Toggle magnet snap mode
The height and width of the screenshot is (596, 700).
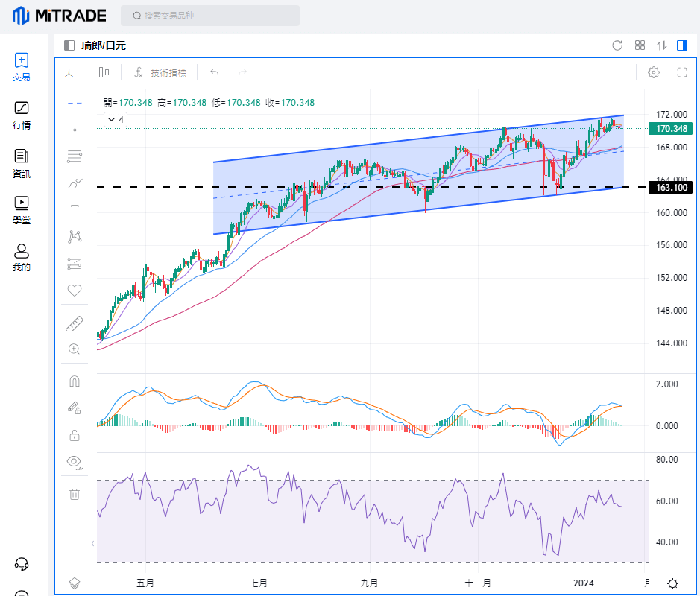point(75,381)
